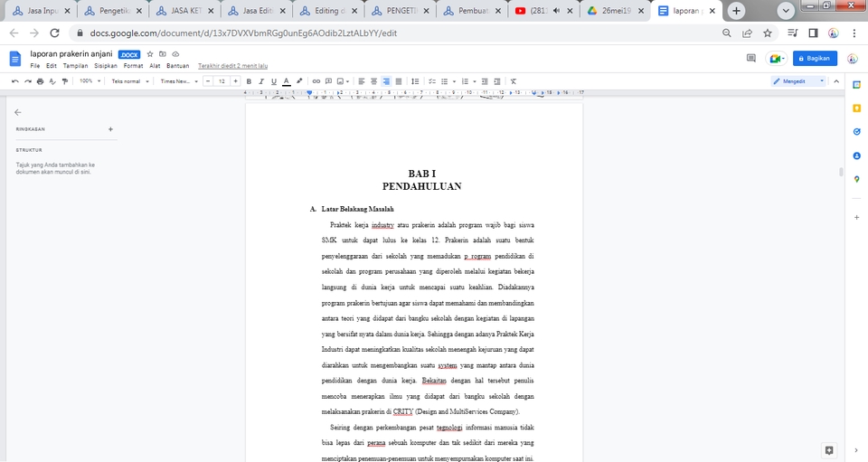
Task: Expand the bulleted list options arrow
Action: pyautogui.click(x=454, y=81)
